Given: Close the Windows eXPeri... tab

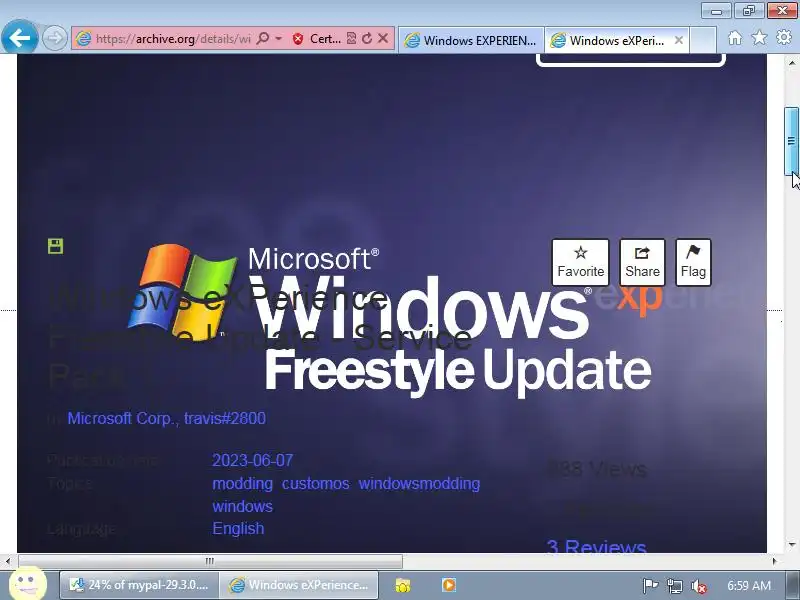Looking at the screenshot, I should tap(679, 40).
